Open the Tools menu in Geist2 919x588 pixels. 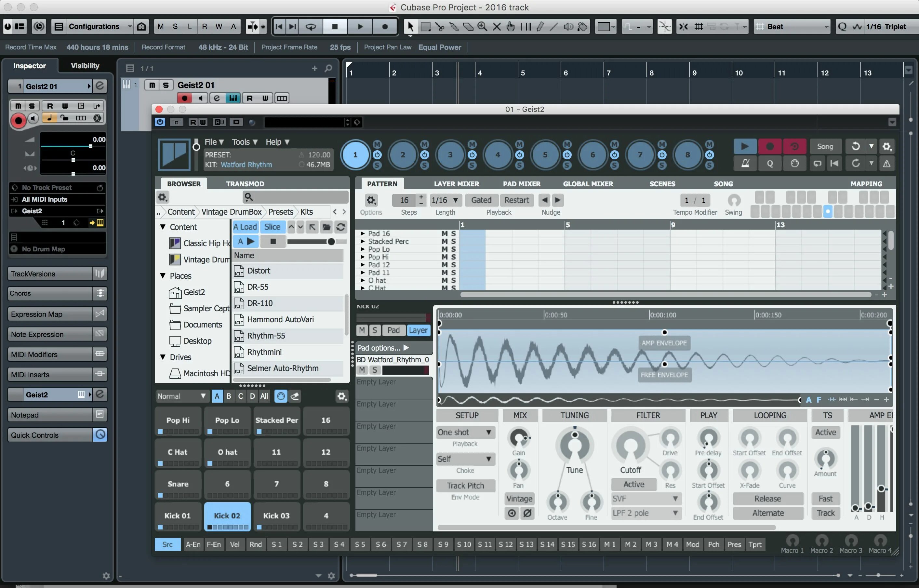click(x=243, y=141)
